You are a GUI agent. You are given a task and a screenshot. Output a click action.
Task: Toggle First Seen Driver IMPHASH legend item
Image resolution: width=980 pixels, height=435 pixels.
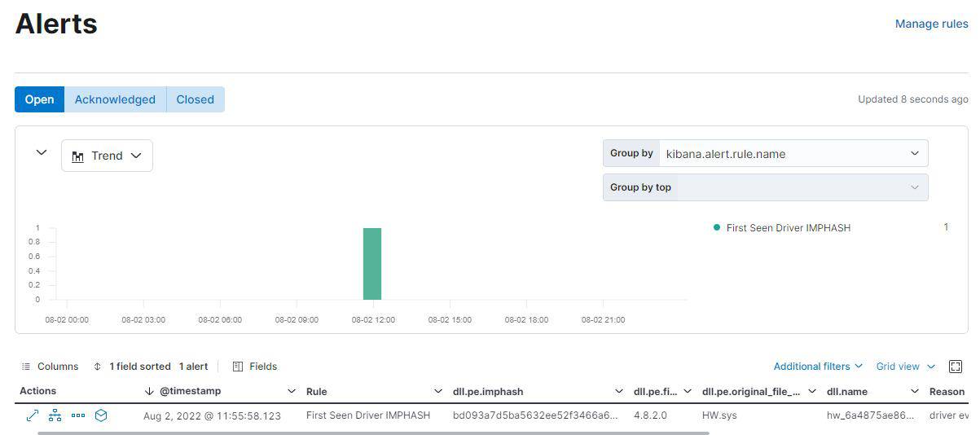click(x=788, y=228)
